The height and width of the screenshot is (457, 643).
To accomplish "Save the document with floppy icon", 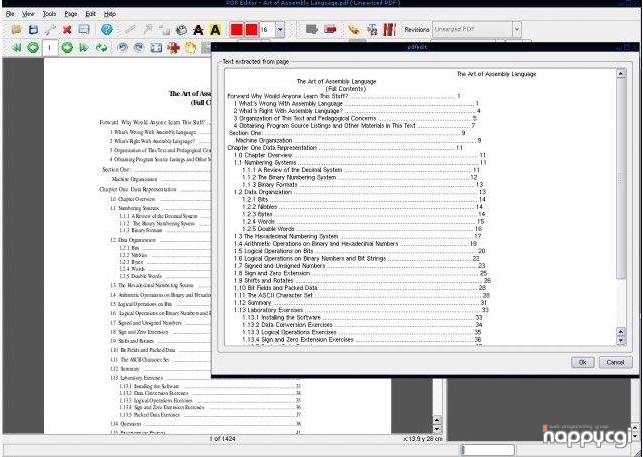I will (x=33, y=30).
